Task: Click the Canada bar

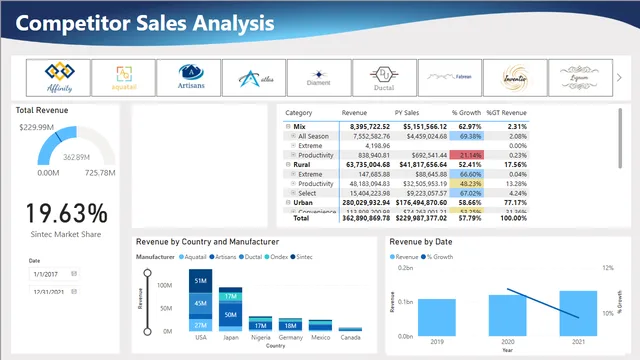Action: point(350,329)
